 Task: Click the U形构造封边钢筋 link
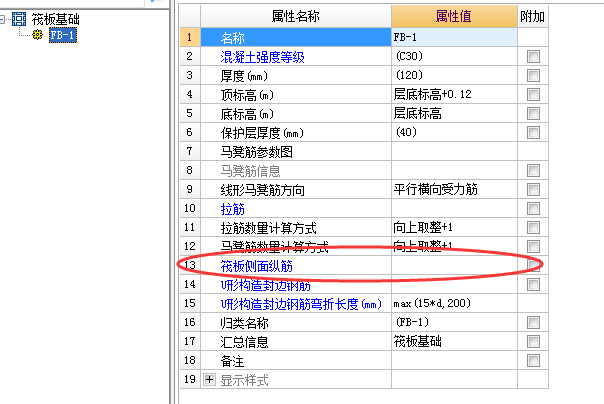(266, 285)
